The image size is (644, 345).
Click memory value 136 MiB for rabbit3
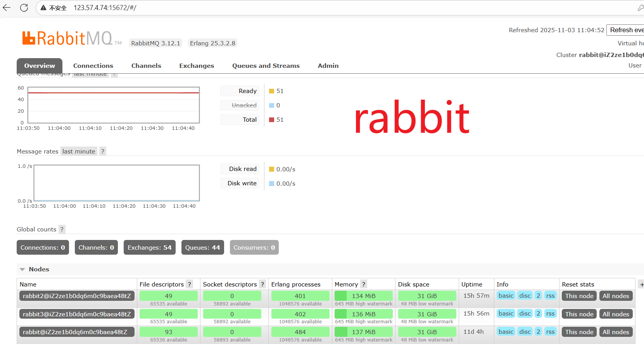pos(364,314)
